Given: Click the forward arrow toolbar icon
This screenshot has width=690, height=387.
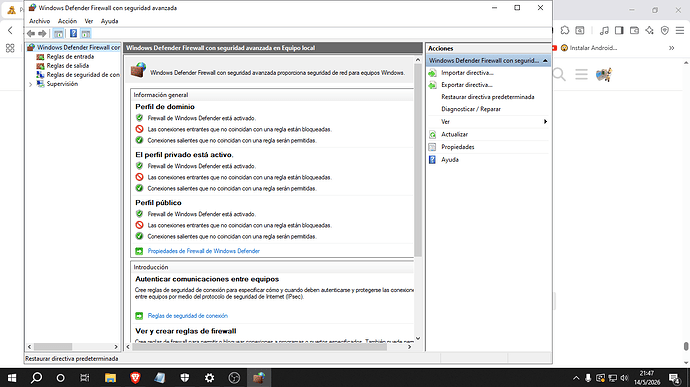Looking at the screenshot, I should pos(42,33).
